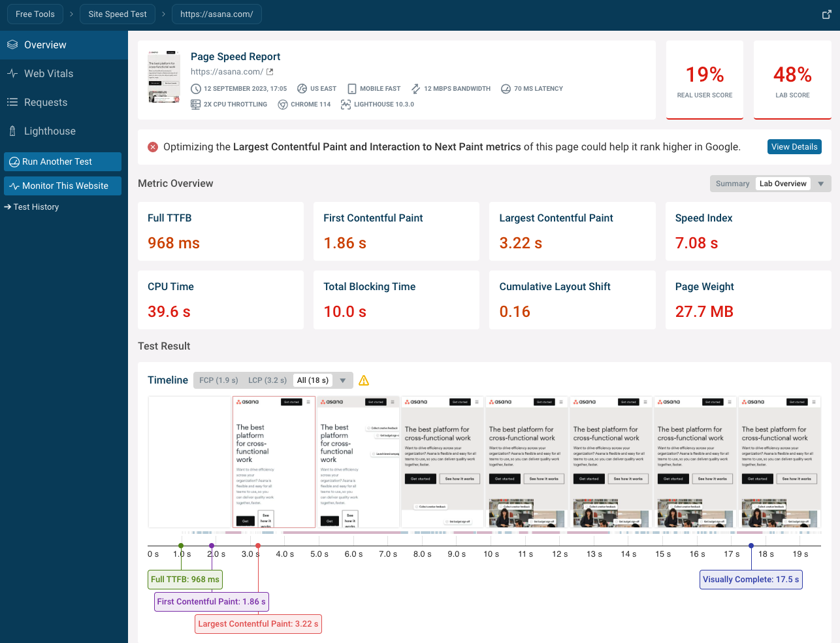Click the 48% Lab Score card

(x=792, y=80)
